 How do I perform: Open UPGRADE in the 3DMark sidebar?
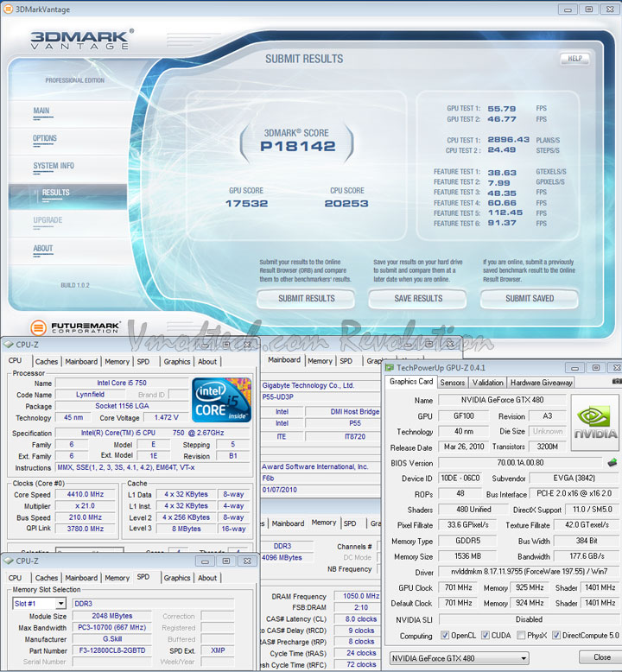[48, 220]
